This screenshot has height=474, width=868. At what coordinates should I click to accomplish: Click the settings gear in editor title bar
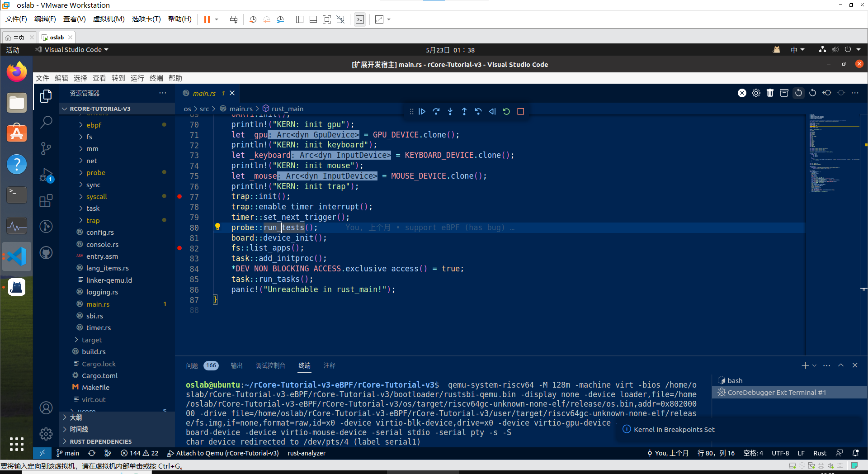tap(756, 93)
